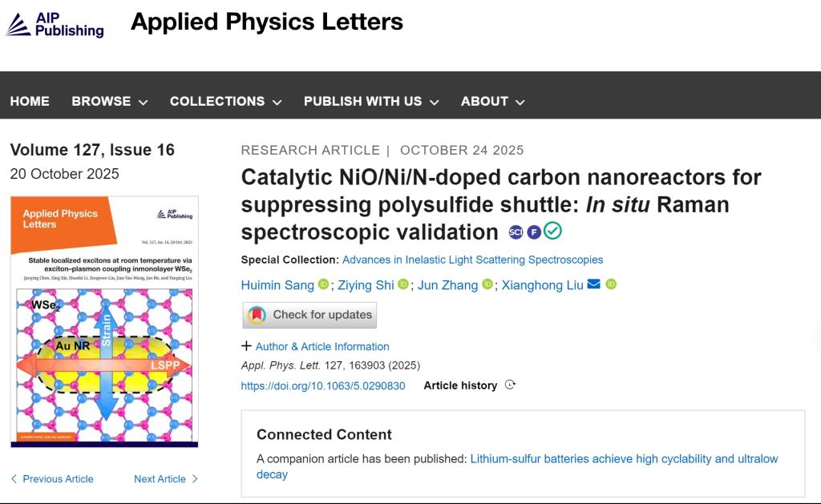Open Huimin Sang's ORCID icon
This screenshot has width=821, height=504.
[324, 284]
